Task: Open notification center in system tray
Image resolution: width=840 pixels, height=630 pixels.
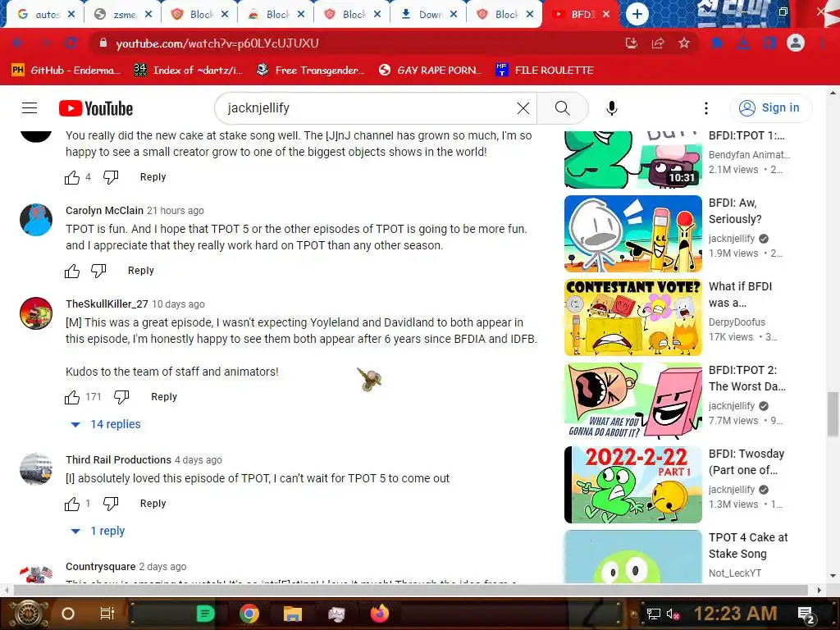Action: coord(806,614)
